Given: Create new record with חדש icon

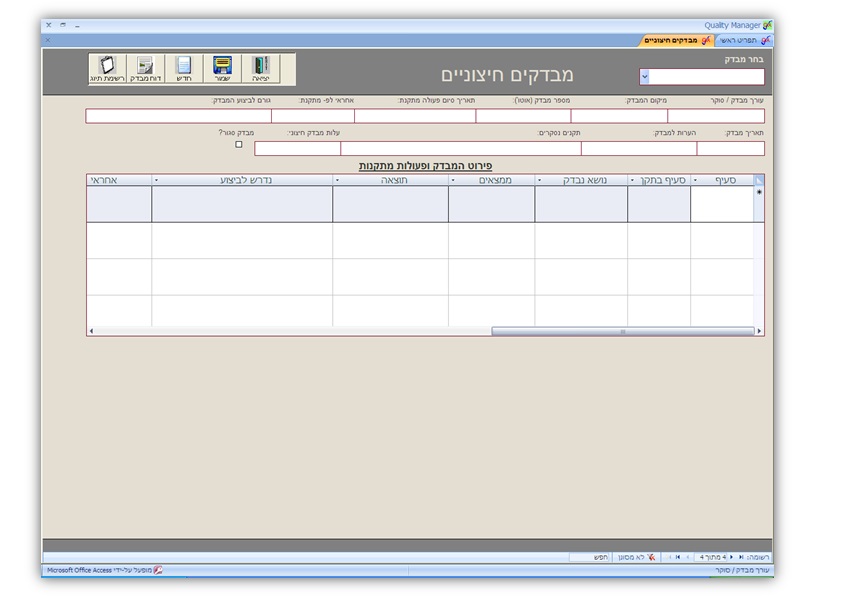Looking at the screenshot, I should pos(184,69).
